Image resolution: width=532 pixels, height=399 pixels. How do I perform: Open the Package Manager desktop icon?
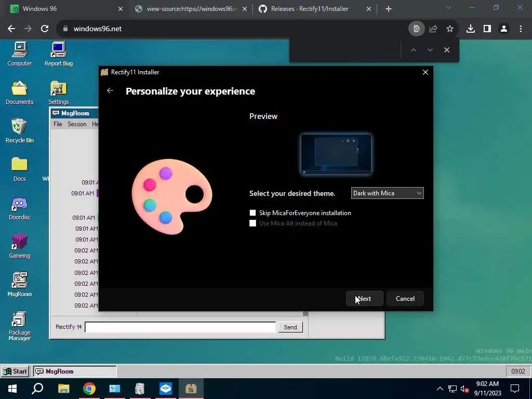[19, 326]
